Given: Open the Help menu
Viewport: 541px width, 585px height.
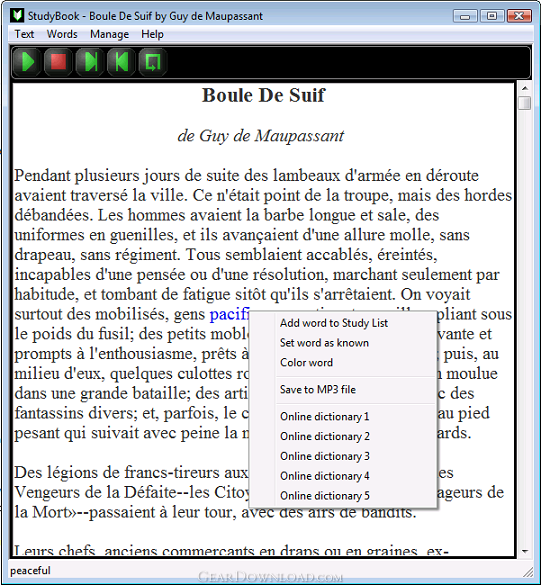Looking at the screenshot, I should tap(152, 34).
